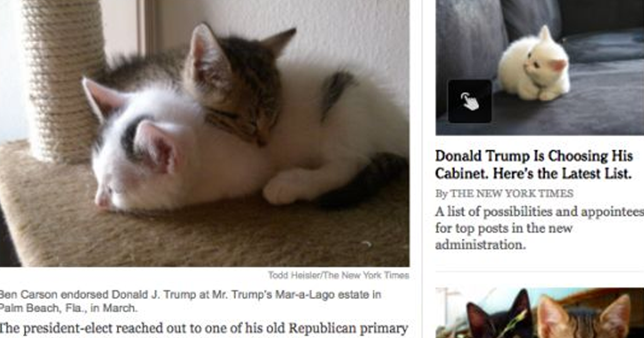The width and height of the screenshot is (644, 338).
Task: Click the interactive touch hand icon
Action: 470,101
